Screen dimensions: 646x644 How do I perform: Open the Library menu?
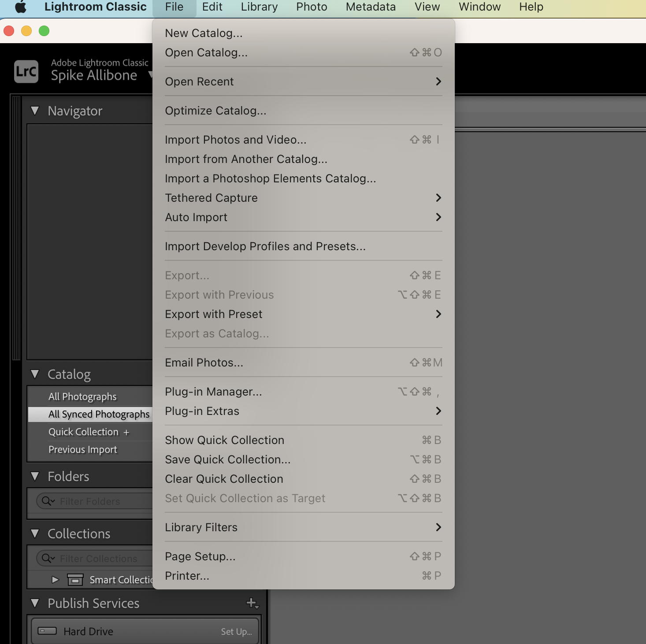[259, 7]
